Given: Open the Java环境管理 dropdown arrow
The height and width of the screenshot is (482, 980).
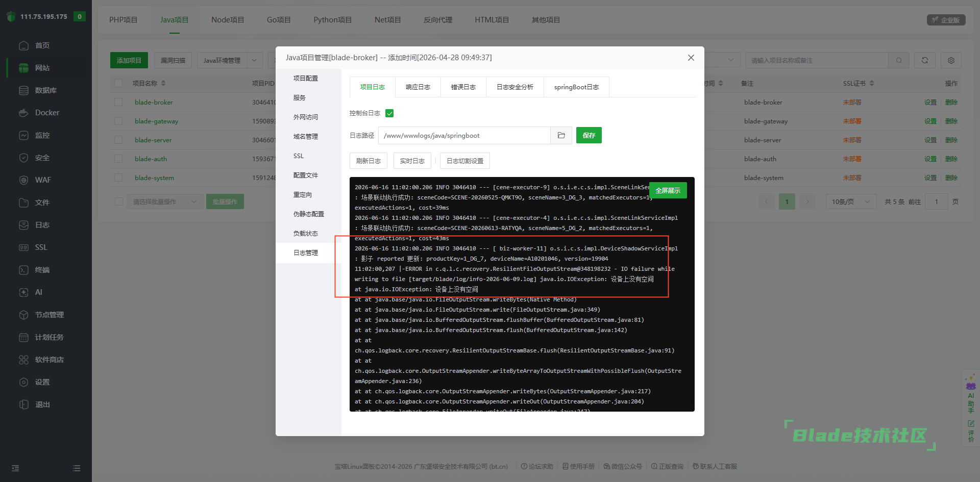Looking at the screenshot, I should (255, 60).
